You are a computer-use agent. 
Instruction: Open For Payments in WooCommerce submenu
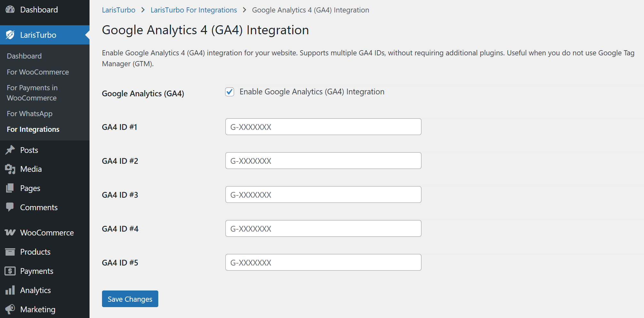(x=32, y=93)
